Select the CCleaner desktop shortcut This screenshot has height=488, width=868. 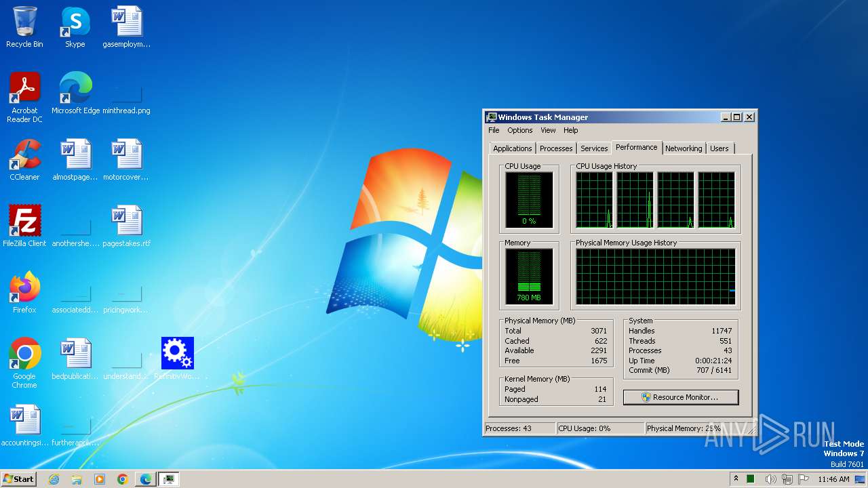click(24, 160)
